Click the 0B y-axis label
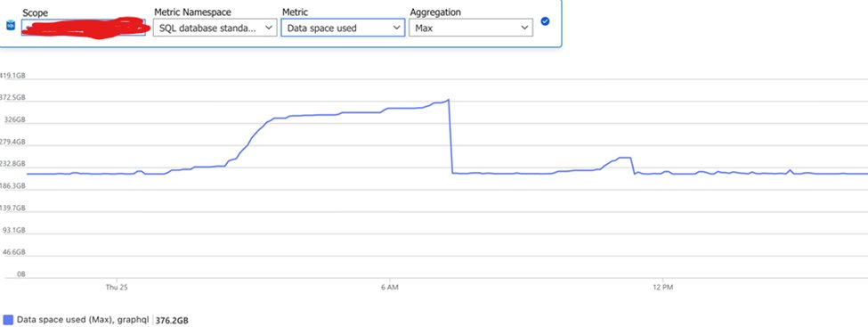 click(21, 274)
